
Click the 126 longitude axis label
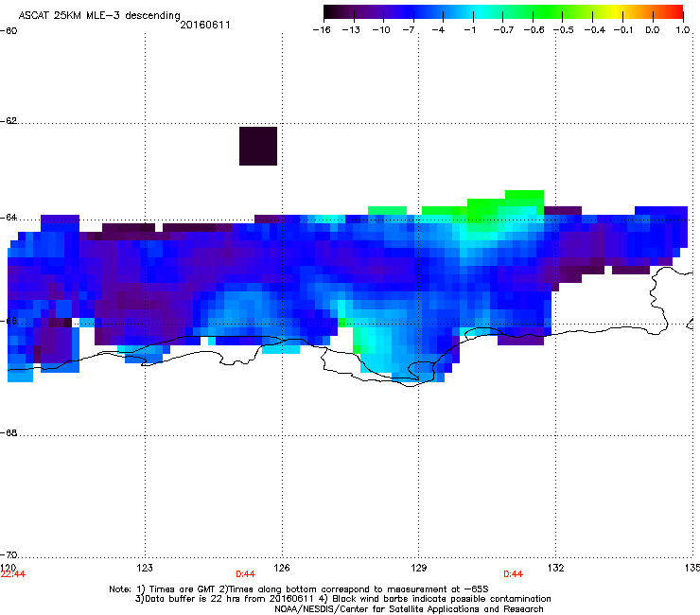tap(282, 568)
